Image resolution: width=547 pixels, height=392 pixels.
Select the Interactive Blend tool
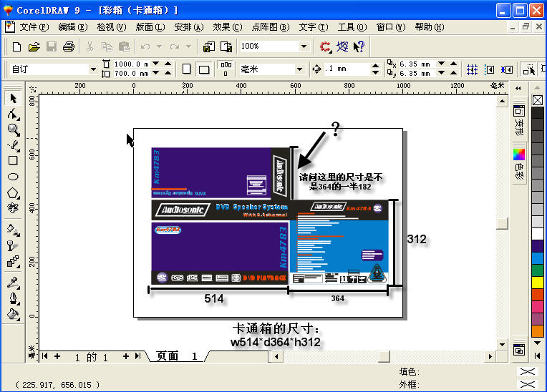point(13,261)
